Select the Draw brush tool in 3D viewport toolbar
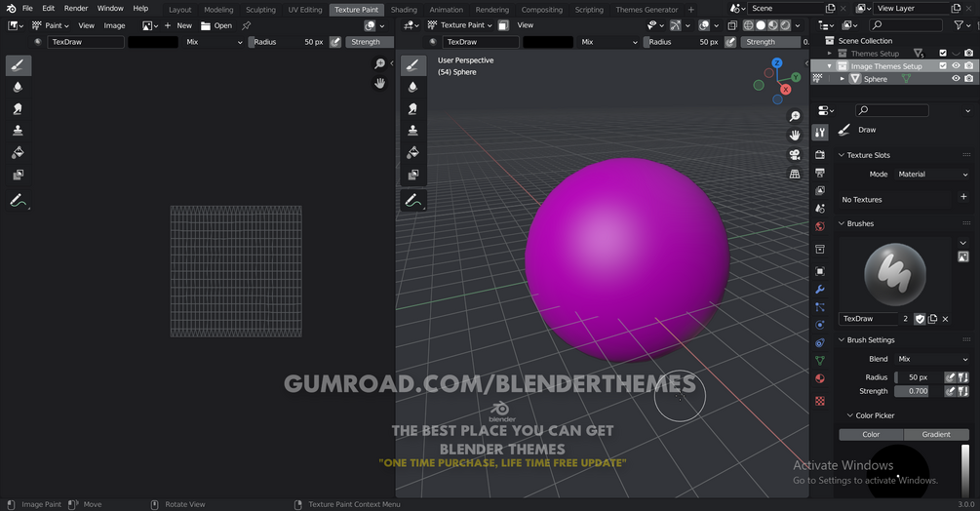 click(x=412, y=65)
